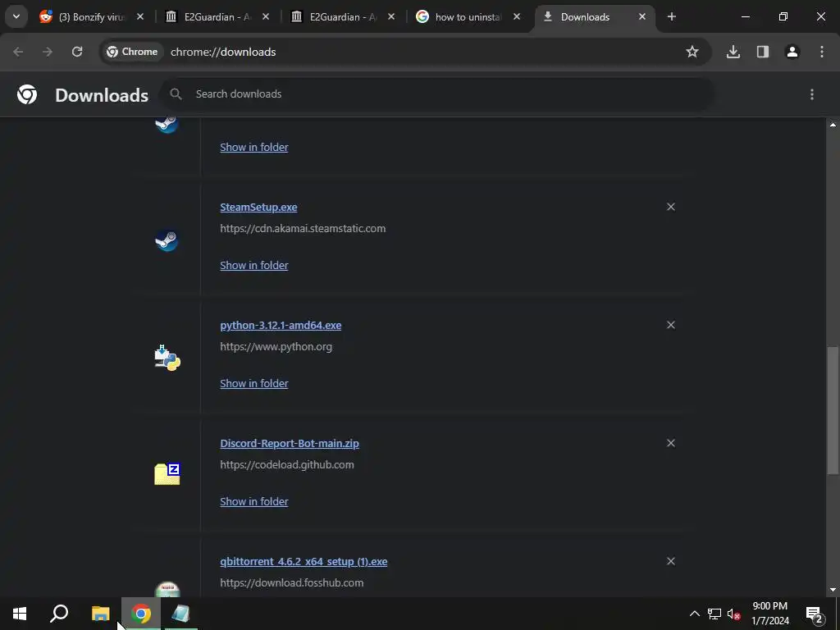Click the network status tray icon
840x630 pixels.
[714, 614]
